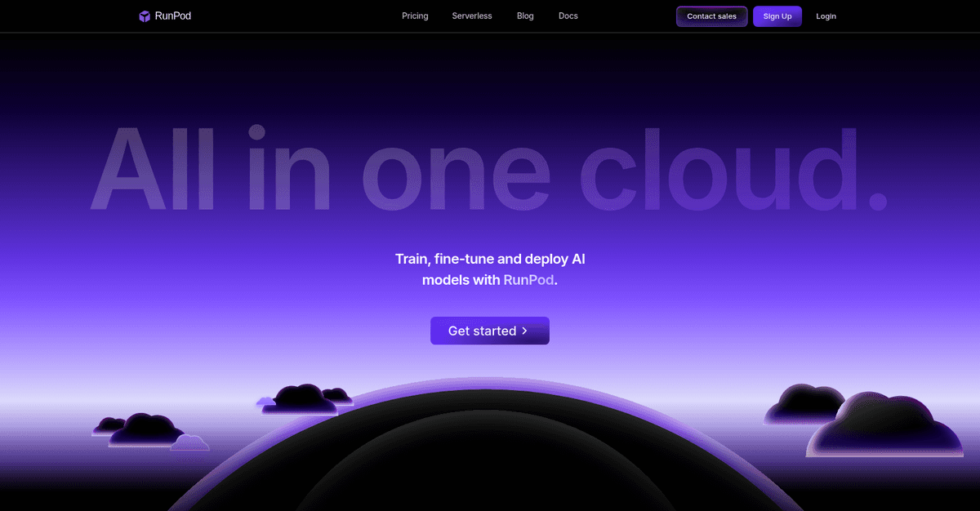The width and height of the screenshot is (980, 511).
Task: Click the "All in one cloud." headline
Action: tap(488, 170)
